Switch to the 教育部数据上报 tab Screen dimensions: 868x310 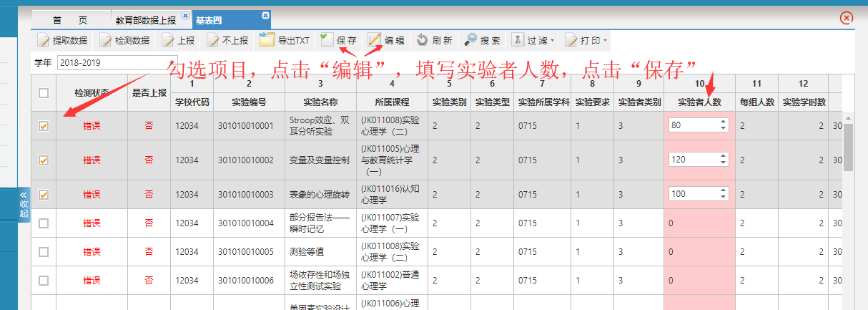tap(146, 20)
